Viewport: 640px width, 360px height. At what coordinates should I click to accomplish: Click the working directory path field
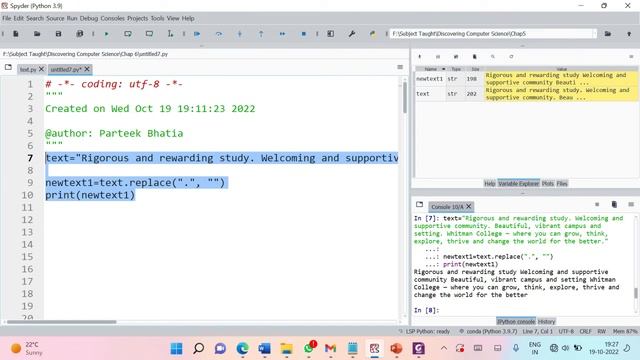(x=491, y=34)
